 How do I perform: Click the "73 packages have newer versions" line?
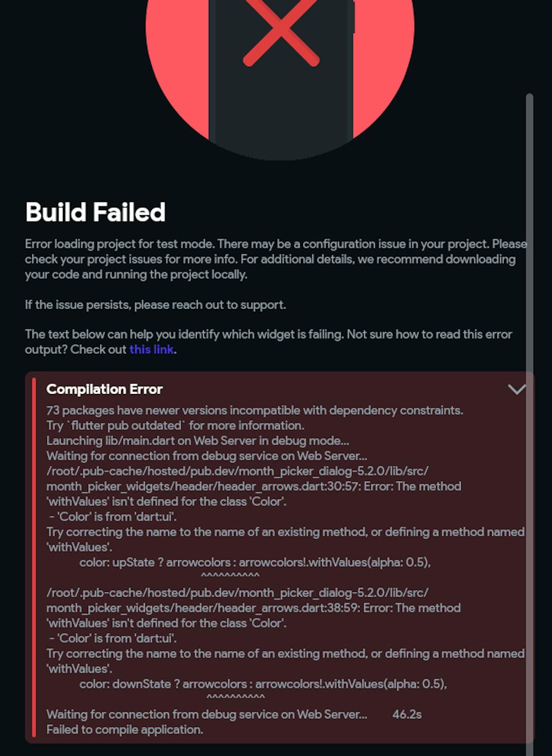click(254, 411)
